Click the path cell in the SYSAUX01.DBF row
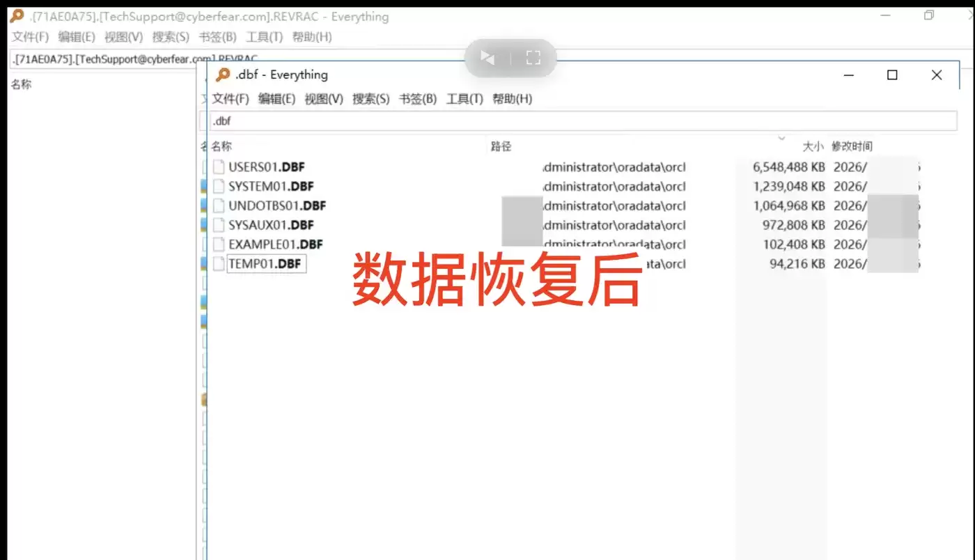This screenshot has height=560, width=975. tap(615, 225)
